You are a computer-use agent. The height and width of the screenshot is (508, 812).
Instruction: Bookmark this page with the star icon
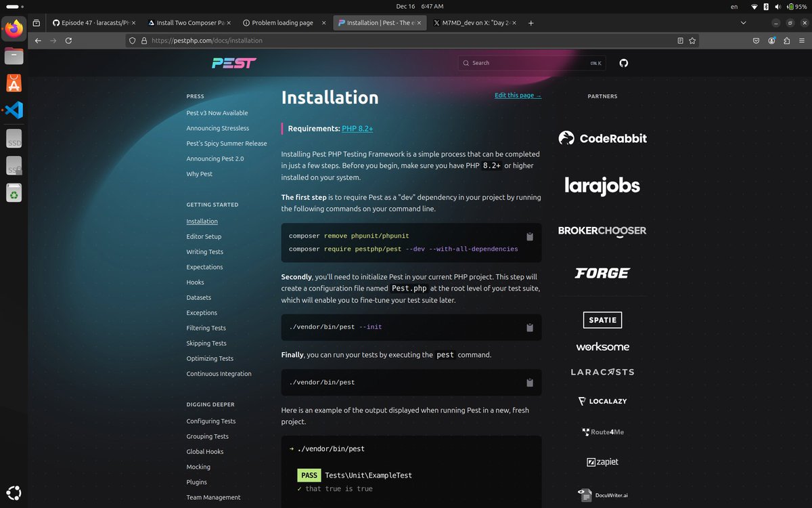pos(692,41)
